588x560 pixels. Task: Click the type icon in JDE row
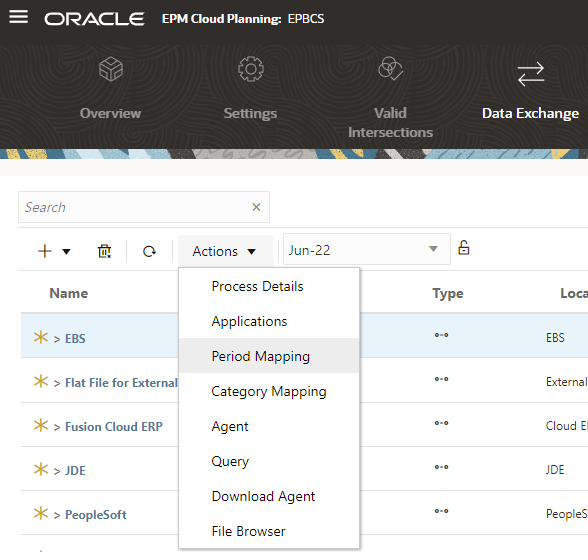(441, 467)
